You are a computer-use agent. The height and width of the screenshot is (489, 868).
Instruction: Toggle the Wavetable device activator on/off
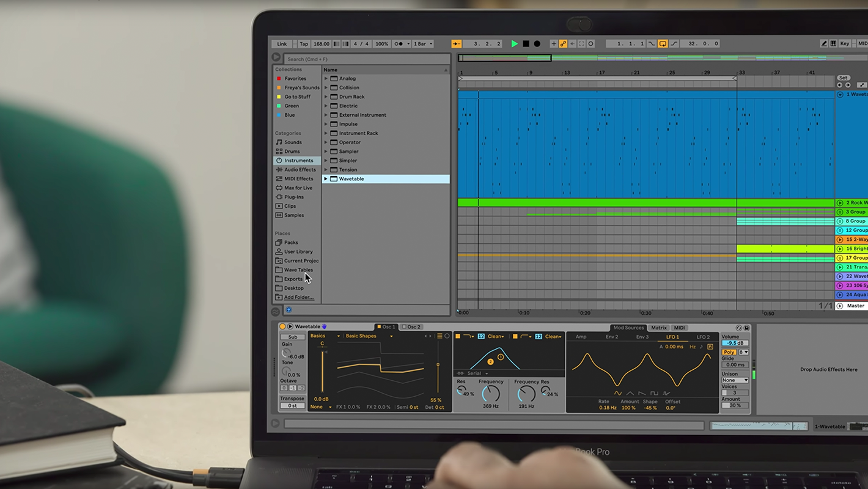(x=282, y=327)
